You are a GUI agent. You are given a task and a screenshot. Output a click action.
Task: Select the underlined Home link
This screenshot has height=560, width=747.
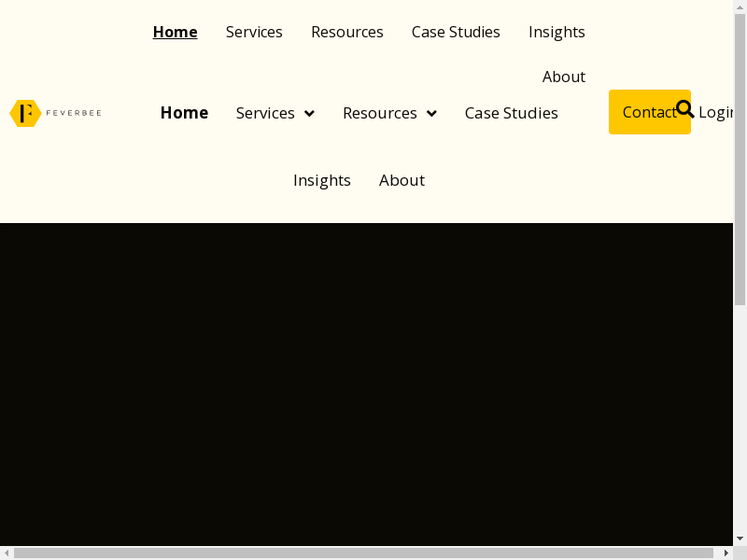pos(175,32)
